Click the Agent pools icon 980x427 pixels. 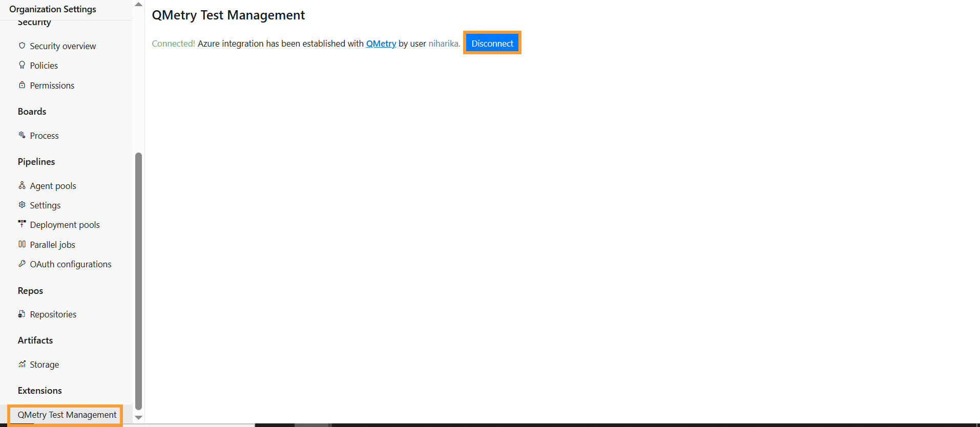click(22, 185)
